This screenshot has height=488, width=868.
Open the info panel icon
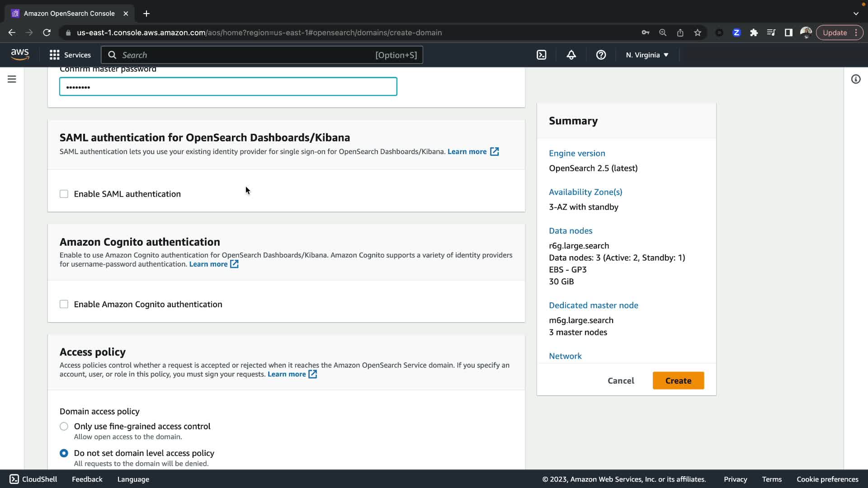tap(855, 80)
